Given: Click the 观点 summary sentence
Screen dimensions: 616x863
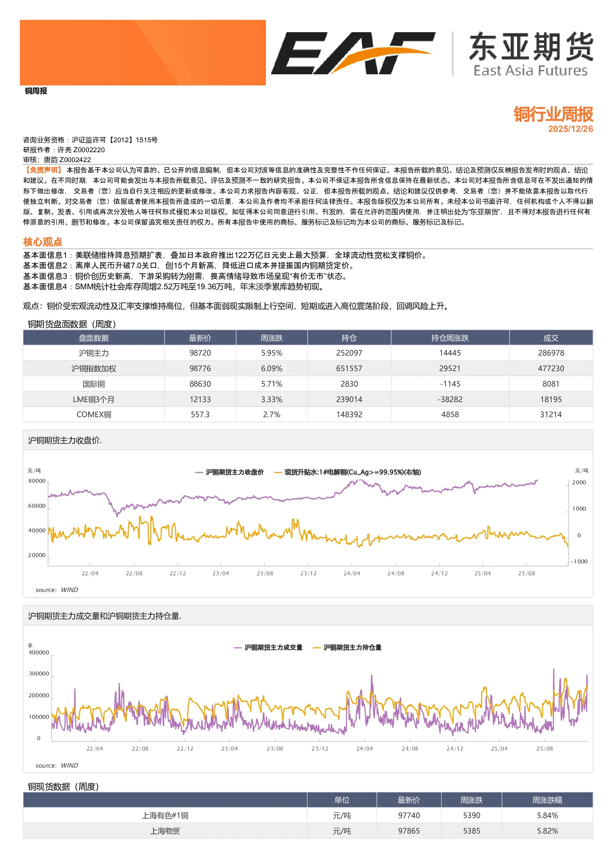Looking at the screenshot, I should (236, 306).
